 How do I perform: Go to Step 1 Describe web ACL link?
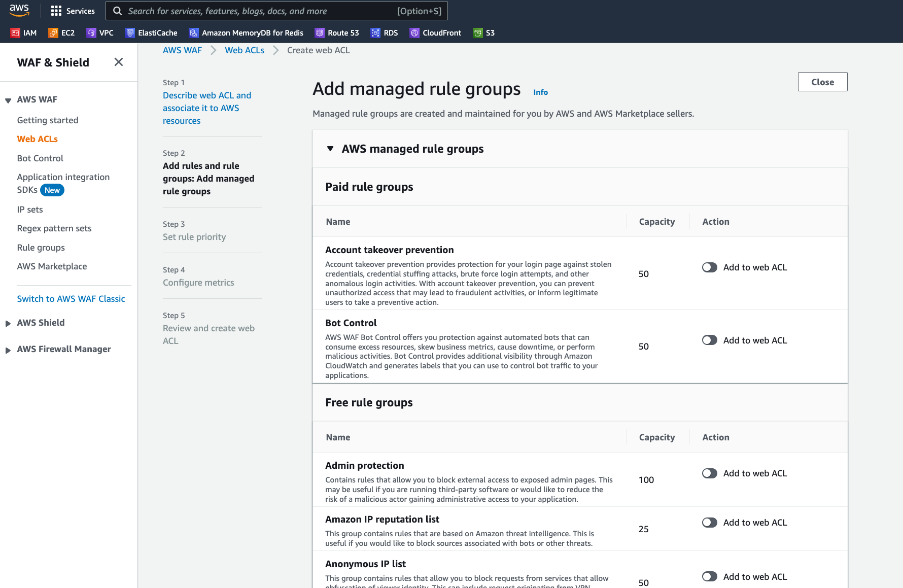point(207,108)
